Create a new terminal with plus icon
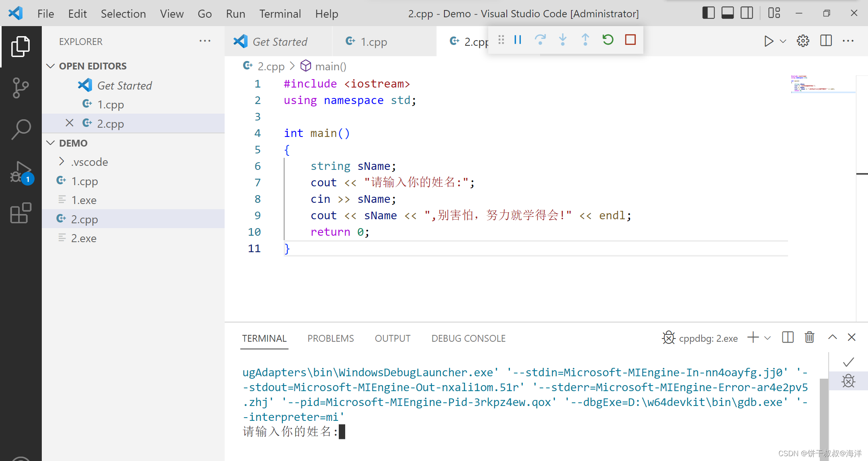868x461 pixels. click(x=753, y=338)
